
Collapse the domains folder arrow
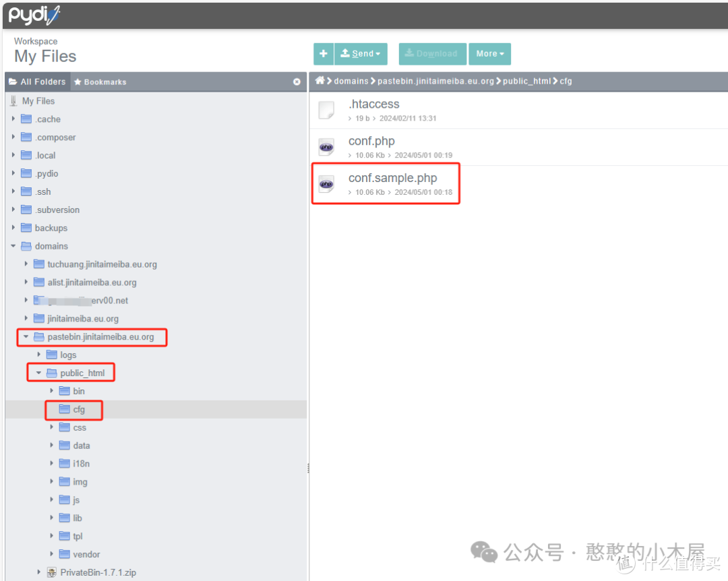[13, 246]
